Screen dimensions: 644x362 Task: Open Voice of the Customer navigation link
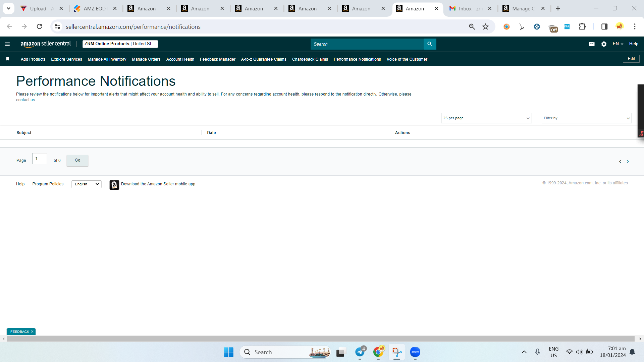tap(407, 59)
